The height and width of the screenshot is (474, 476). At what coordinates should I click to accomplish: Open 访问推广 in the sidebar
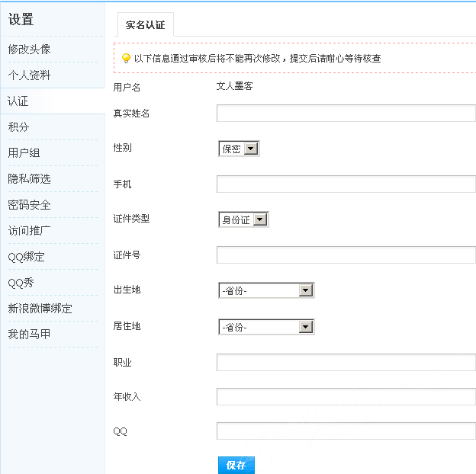(30, 231)
